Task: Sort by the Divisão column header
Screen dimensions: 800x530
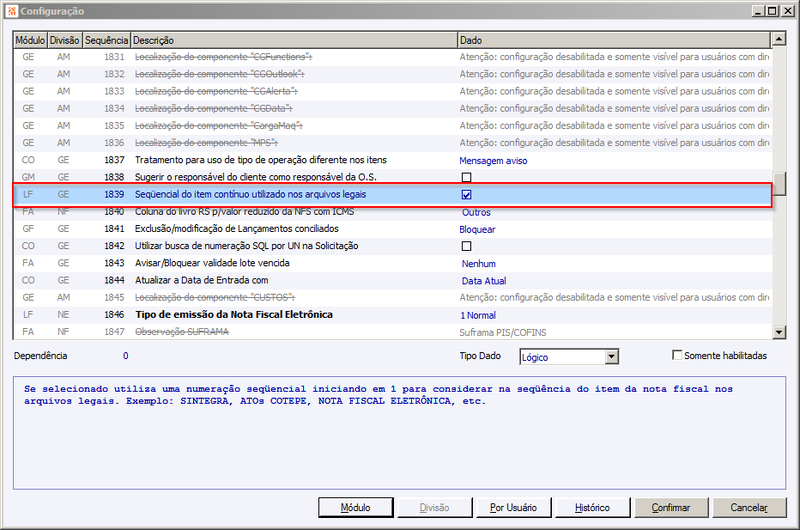Action: pyautogui.click(x=64, y=40)
